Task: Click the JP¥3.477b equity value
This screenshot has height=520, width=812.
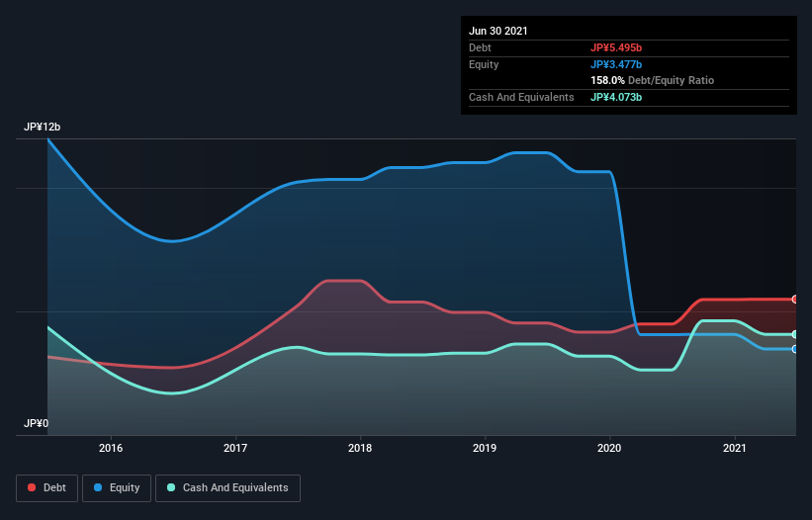Action: (x=616, y=64)
